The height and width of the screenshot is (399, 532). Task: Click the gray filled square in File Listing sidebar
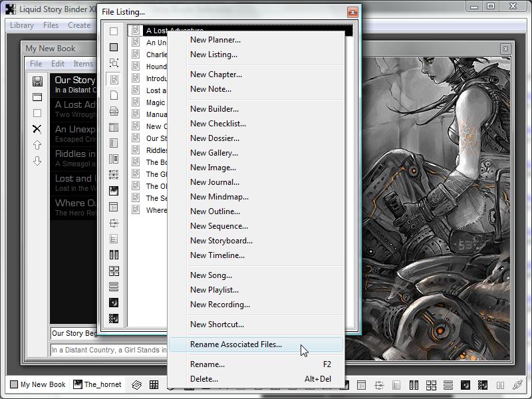click(114, 47)
